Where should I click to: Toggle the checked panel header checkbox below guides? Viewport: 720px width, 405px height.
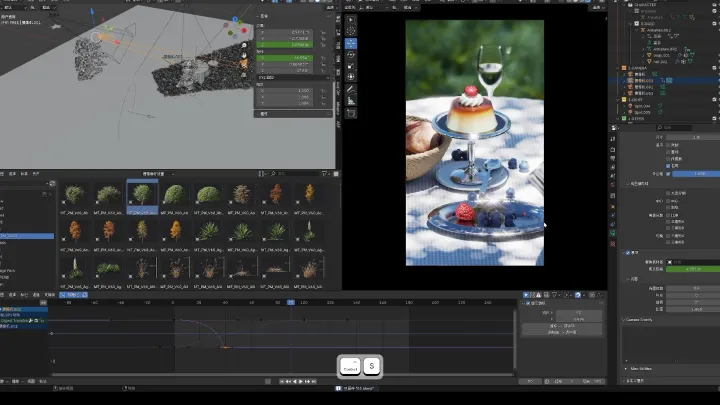click(628, 253)
